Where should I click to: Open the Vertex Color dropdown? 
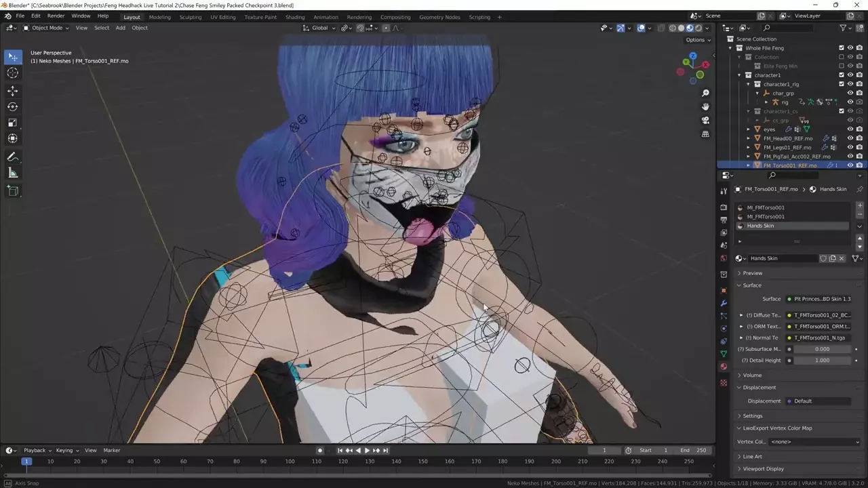[815, 442]
